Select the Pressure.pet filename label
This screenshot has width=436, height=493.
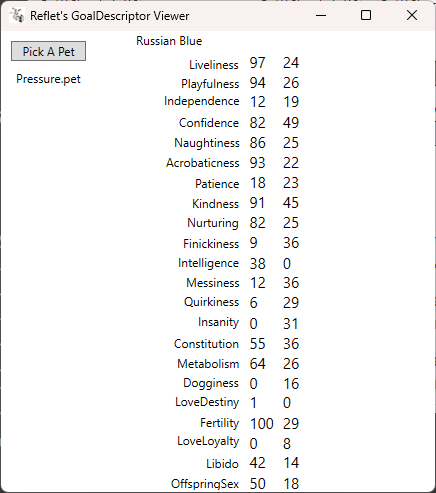[48, 79]
